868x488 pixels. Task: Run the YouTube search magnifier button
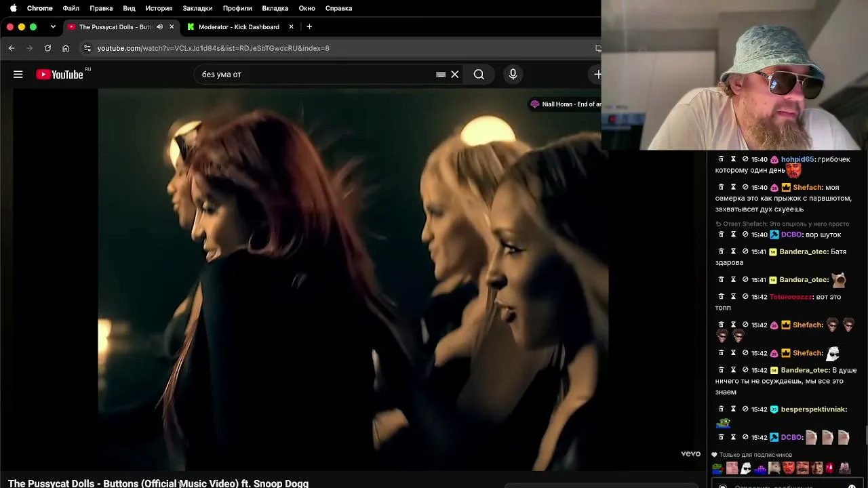tap(479, 75)
